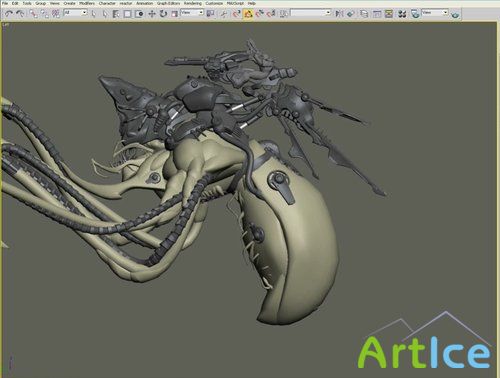Open the selection filter 'All' dropdown
Viewport: 500px width, 378px height.
(x=76, y=13)
